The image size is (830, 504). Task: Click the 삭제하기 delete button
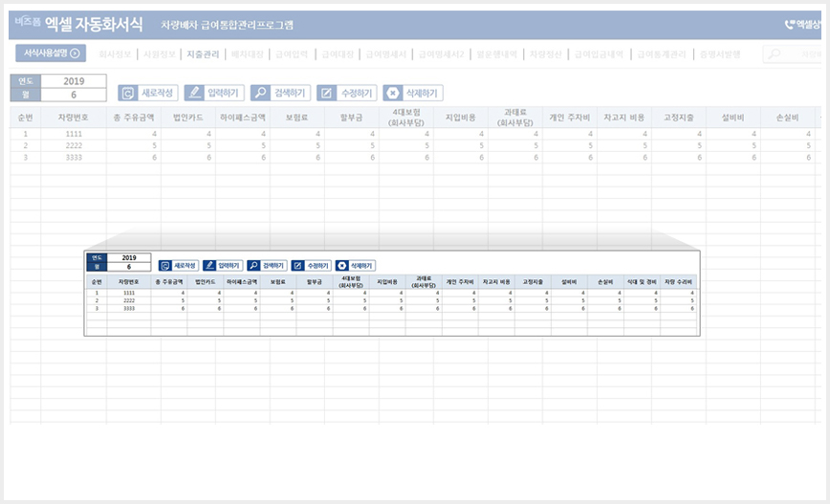(413, 93)
